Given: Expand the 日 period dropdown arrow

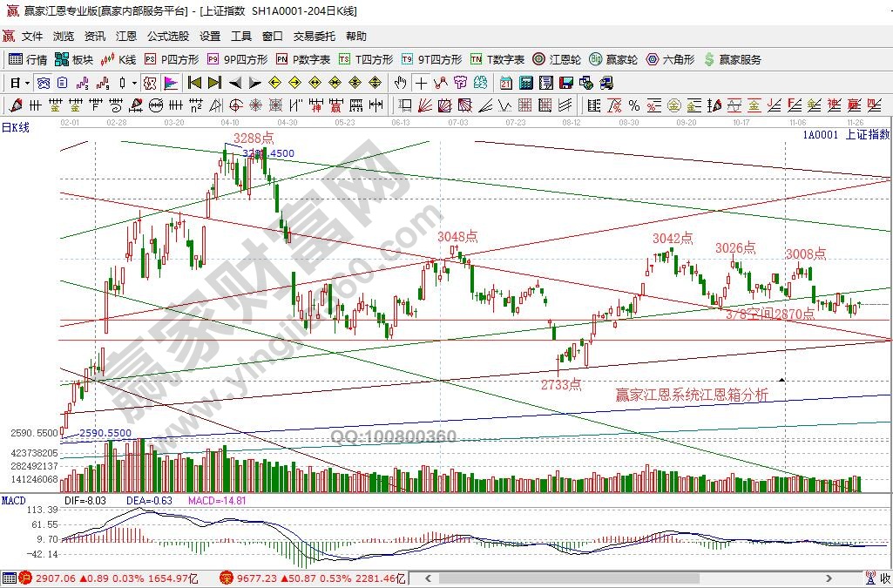Looking at the screenshot, I should tap(27, 83).
